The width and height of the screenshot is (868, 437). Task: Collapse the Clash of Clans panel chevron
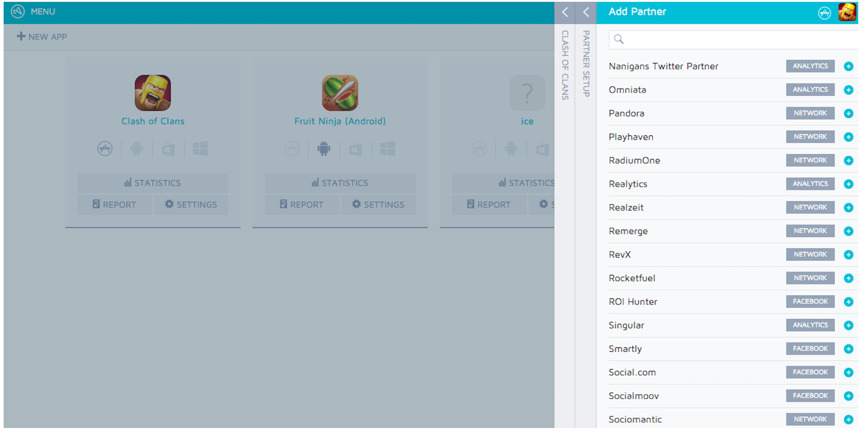pos(565,12)
